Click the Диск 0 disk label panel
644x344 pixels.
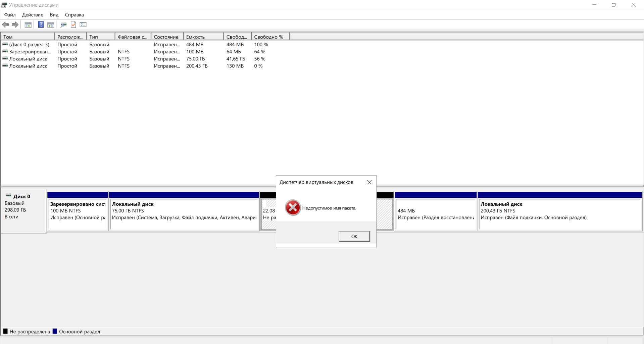[23, 211]
